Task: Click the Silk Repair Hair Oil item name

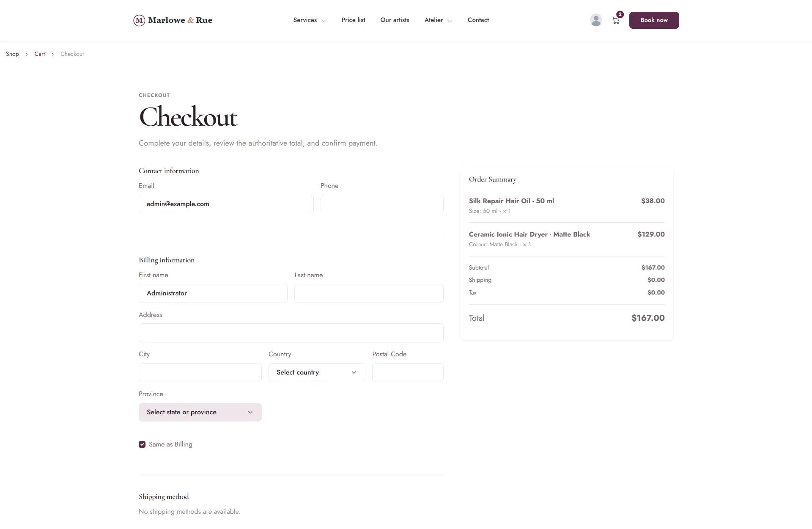Action: click(511, 201)
